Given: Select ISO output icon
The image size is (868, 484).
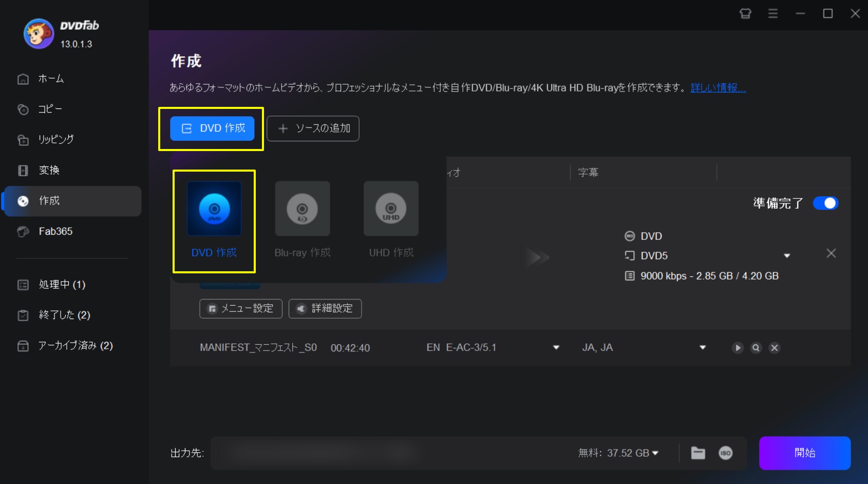Looking at the screenshot, I should tap(725, 453).
